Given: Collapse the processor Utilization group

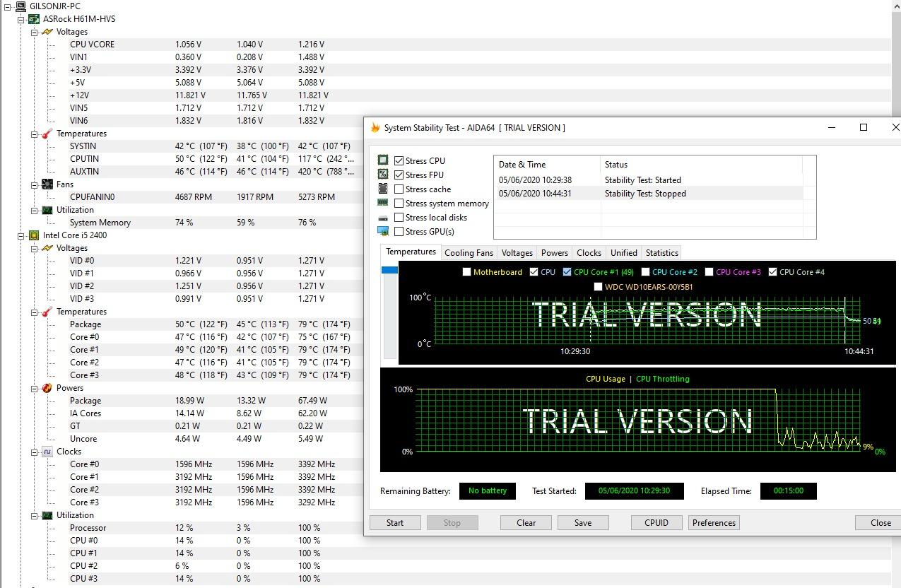Looking at the screenshot, I should tap(35, 515).
